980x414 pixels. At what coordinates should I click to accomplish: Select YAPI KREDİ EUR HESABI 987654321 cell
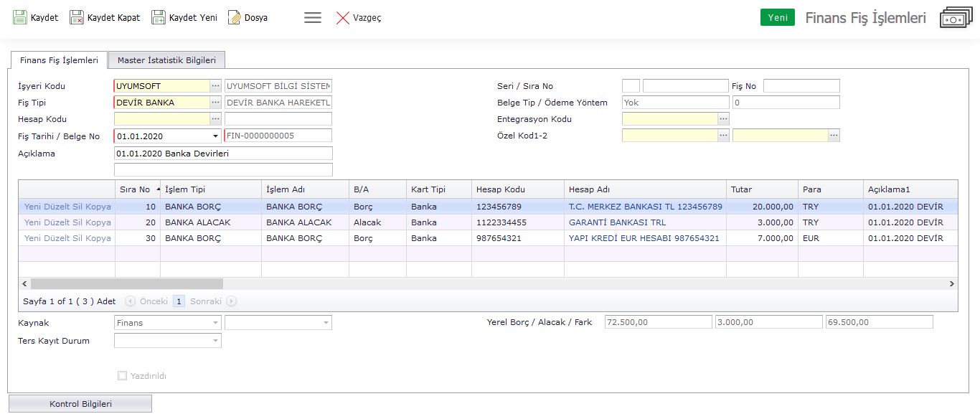pos(645,238)
